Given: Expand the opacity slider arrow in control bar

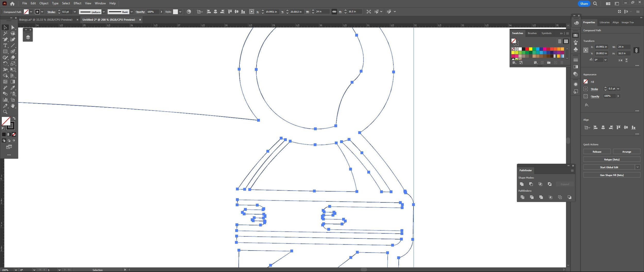Looking at the screenshot, I should point(161,12).
